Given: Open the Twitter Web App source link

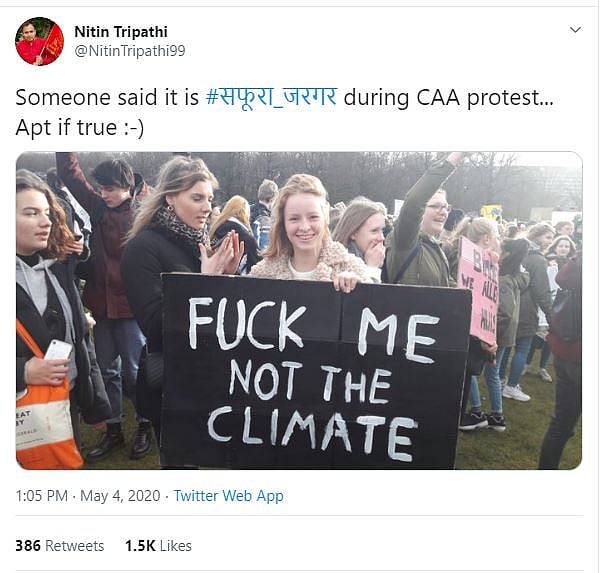Looking at the screenshot, I should 228,496.
